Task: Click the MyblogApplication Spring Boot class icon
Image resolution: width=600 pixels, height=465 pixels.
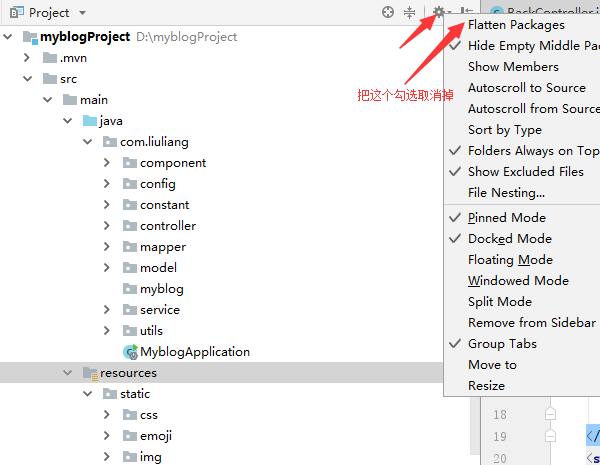Action: (130, 352)
